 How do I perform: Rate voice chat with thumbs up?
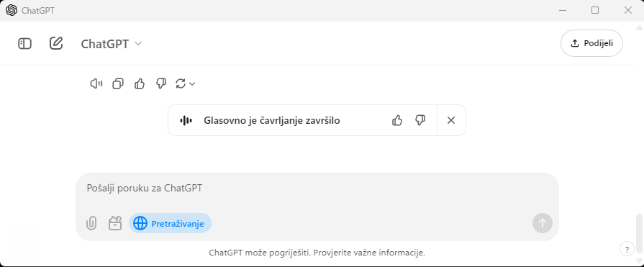tap(397, 120)
